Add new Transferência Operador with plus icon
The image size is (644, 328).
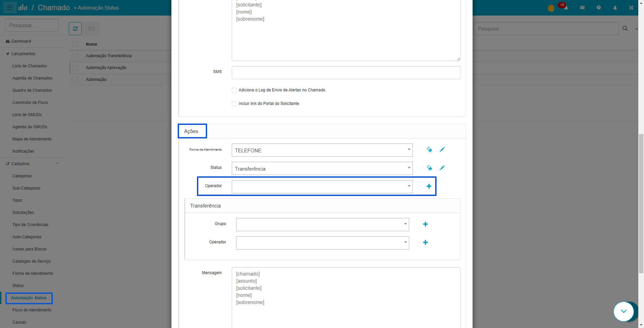click(425, 242)
